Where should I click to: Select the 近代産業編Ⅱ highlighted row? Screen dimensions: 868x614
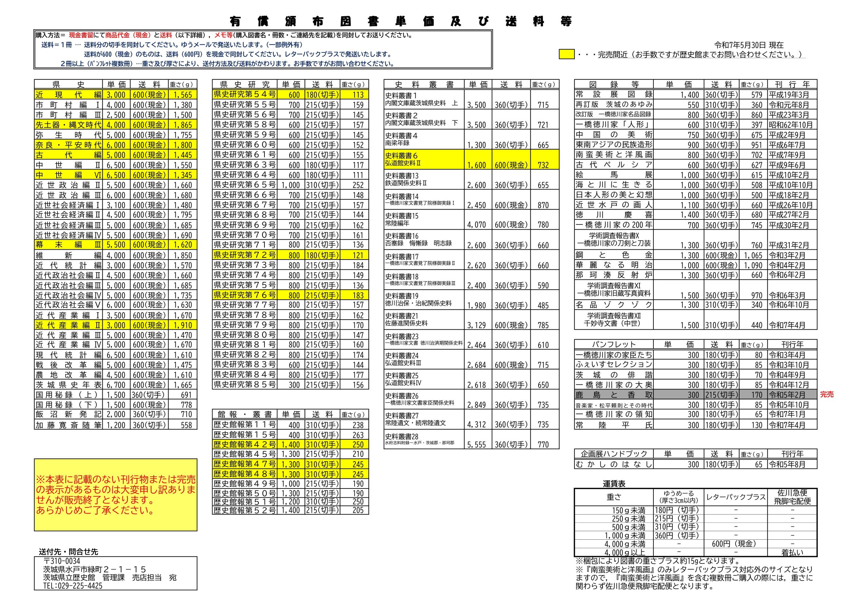point(116,325)
